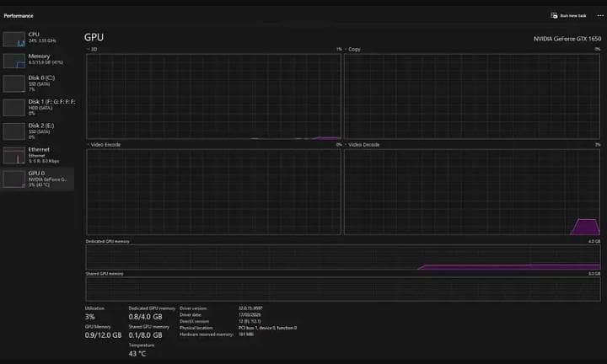Click the Copy utilization graph
This screenshot has width=607, height=364.
472,96
